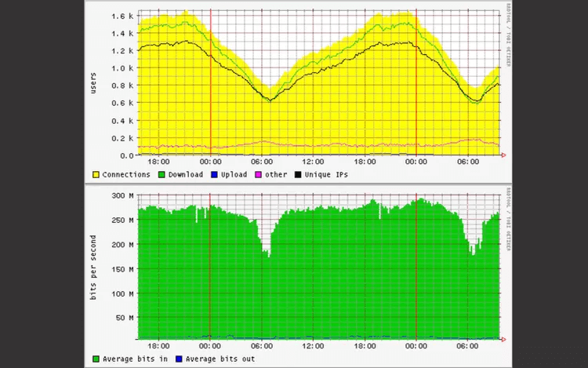Click the red arrow ending the users chart x-axis
The height and width of the screenshot is (368, 588).
pyautogui.click(x=503, y=155)
